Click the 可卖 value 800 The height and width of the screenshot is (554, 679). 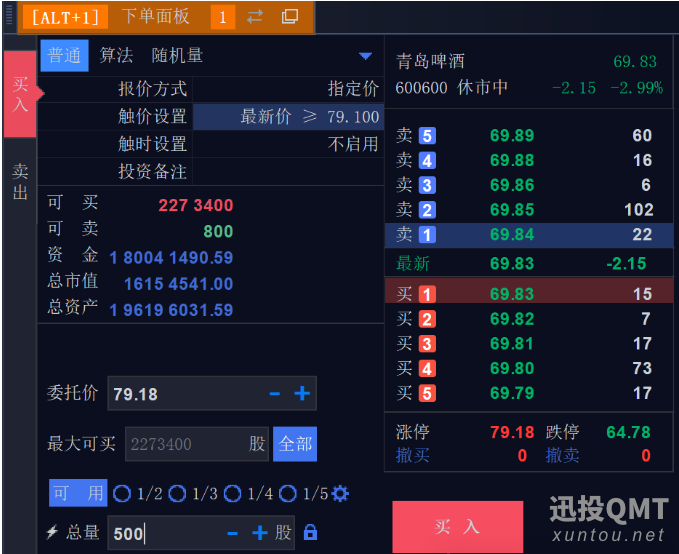[218, 231]
